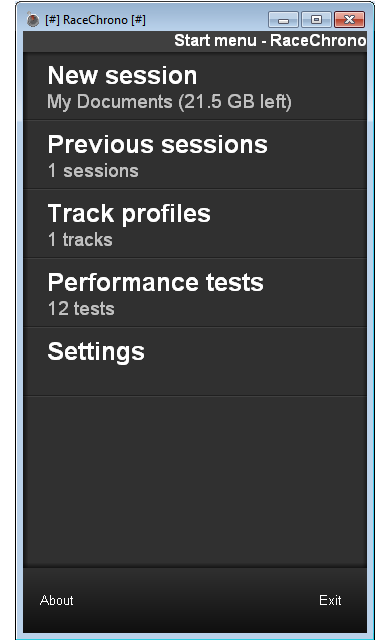Click the "Start menu - RaceChrono" header
The image size is (384, 640).
pyautogui.click(x=270, y=40)
